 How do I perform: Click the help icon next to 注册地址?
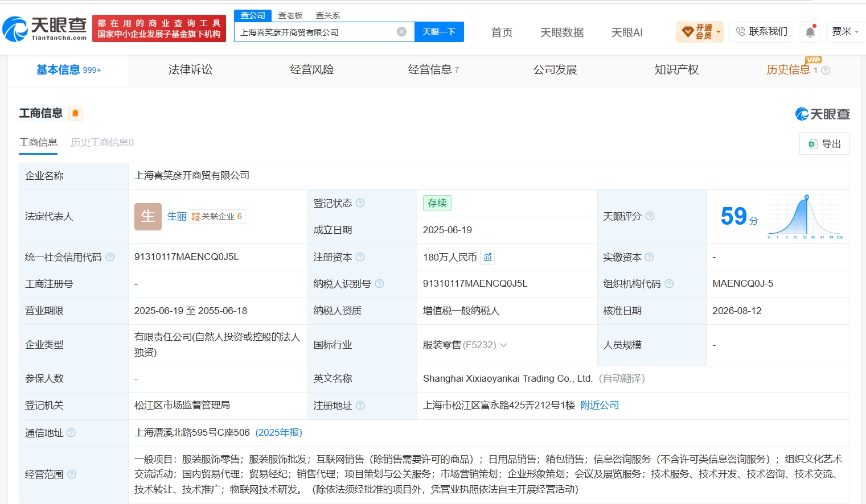pos(360,406)
